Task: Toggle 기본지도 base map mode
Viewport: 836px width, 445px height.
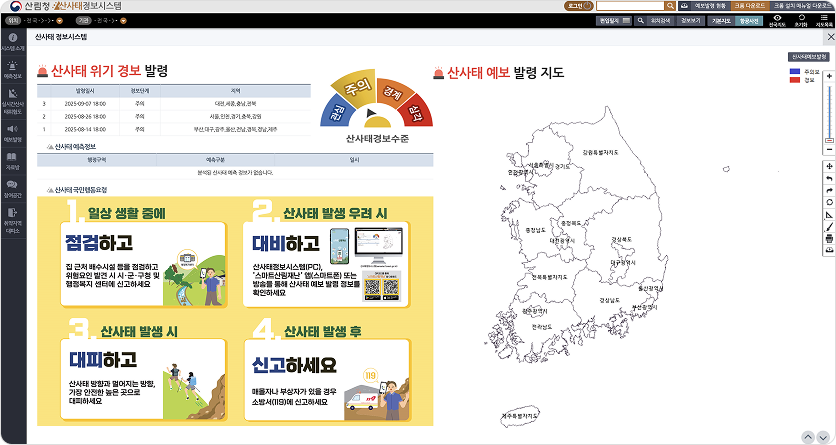Action: [x=720, y=20]
